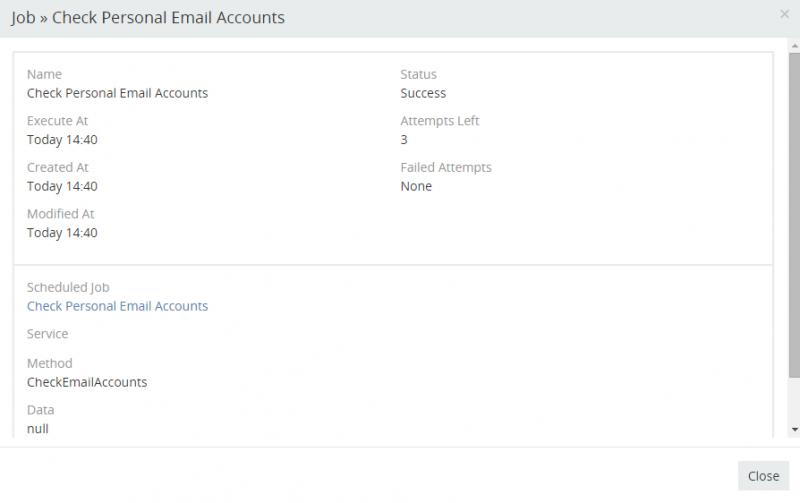800x503 pixels.
Task: Click the Created At time value
Action: click(x=62, y=186)
